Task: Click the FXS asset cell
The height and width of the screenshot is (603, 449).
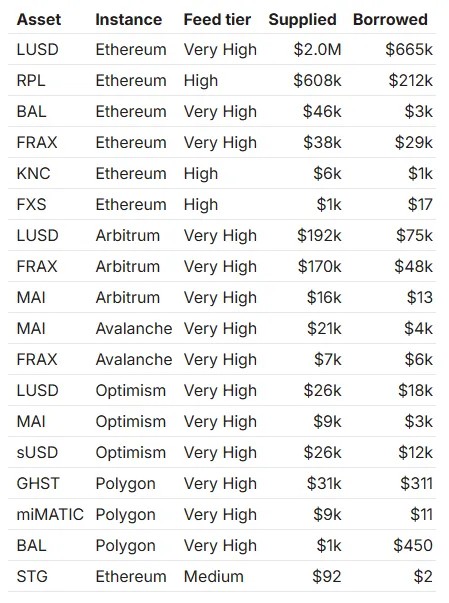Action: click(32, 205)
